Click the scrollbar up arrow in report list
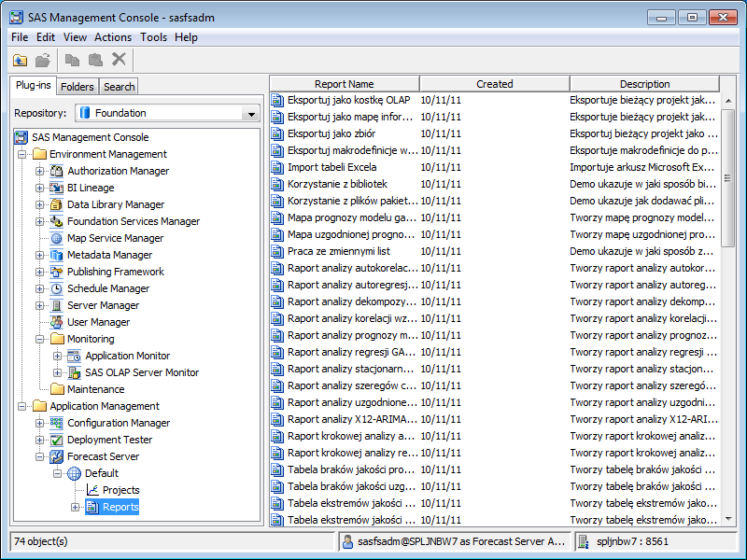747x560 pixels. [x=728, y=101]
